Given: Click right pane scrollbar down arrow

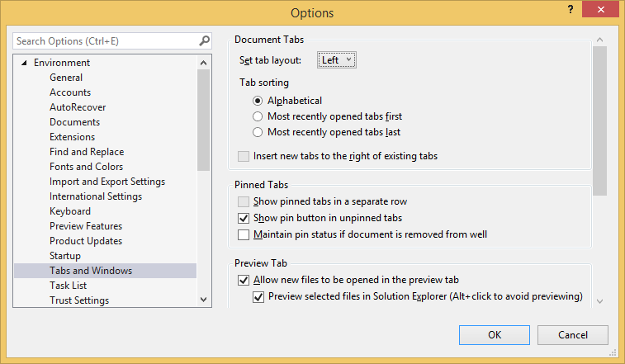Looking at the screenshot, I should 599,301.
